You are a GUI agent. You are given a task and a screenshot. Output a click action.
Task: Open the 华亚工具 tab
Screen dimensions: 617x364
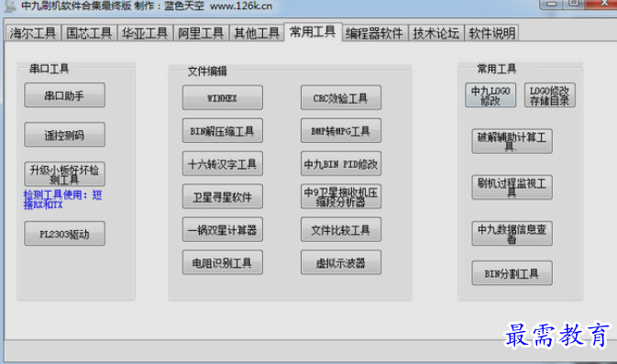[x=145, y=33]
